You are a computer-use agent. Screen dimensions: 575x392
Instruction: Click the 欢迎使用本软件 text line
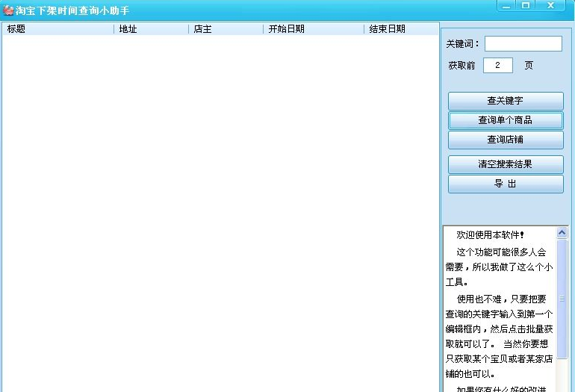click(x=490, y=235)
